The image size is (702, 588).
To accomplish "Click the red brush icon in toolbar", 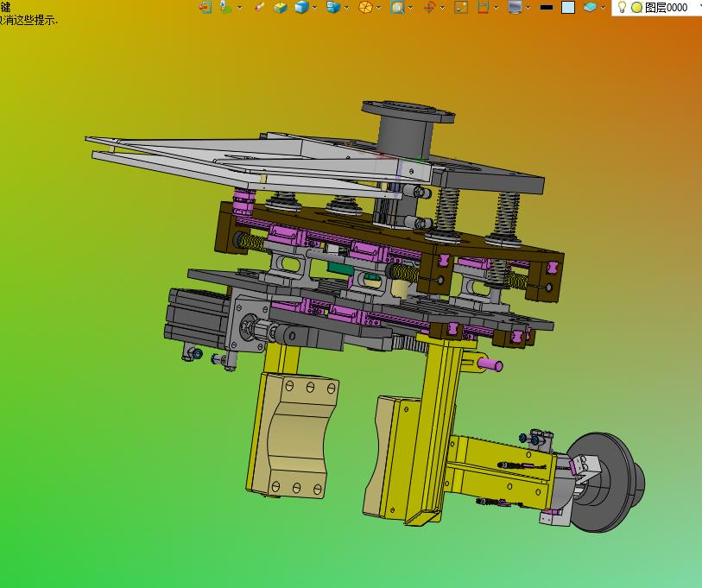I will [260, 7].
